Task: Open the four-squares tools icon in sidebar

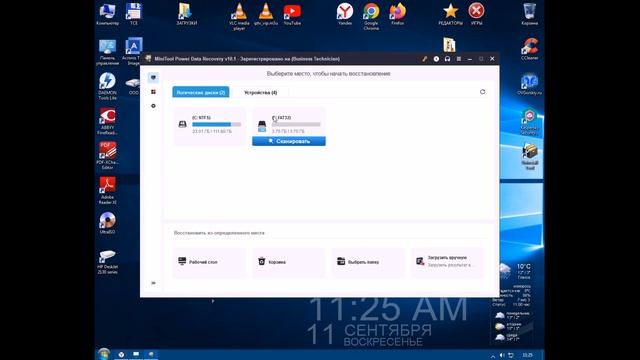Action: [153, 92]
